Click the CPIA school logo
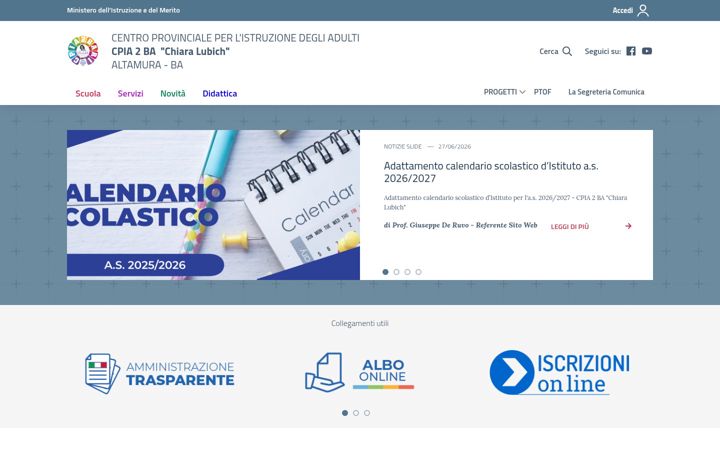 (83, 51)
